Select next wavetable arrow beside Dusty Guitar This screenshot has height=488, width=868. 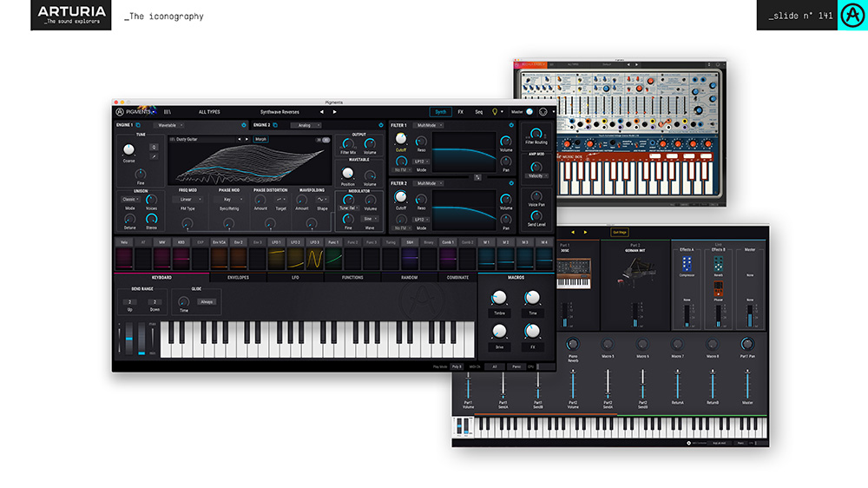(x=247, y=139)
